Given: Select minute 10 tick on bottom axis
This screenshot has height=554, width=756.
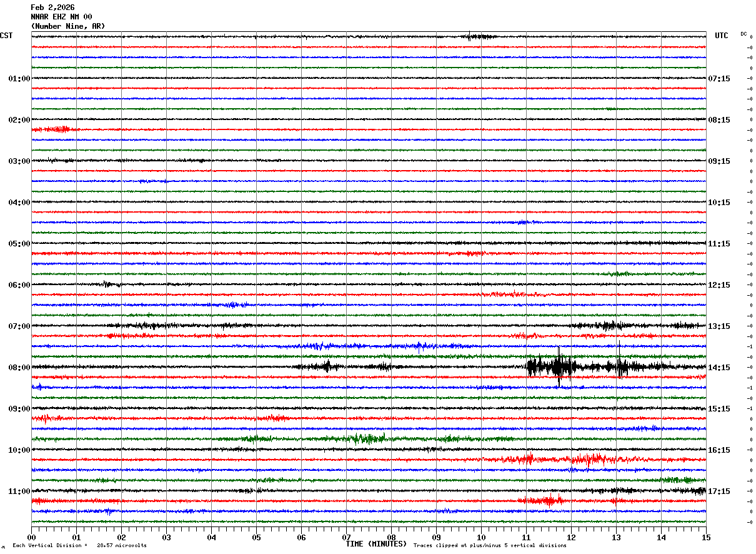Looking at the screenshot, I should click(481, 537).
